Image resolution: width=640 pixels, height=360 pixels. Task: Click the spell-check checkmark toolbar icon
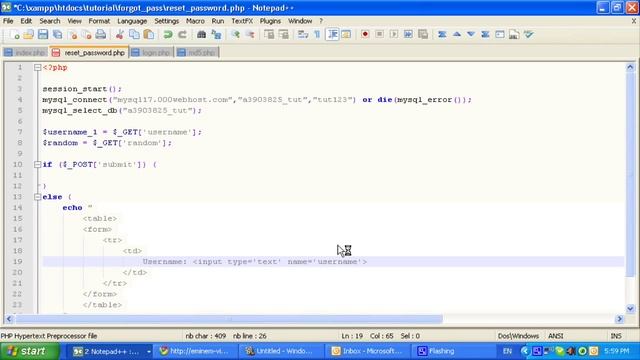529,35
